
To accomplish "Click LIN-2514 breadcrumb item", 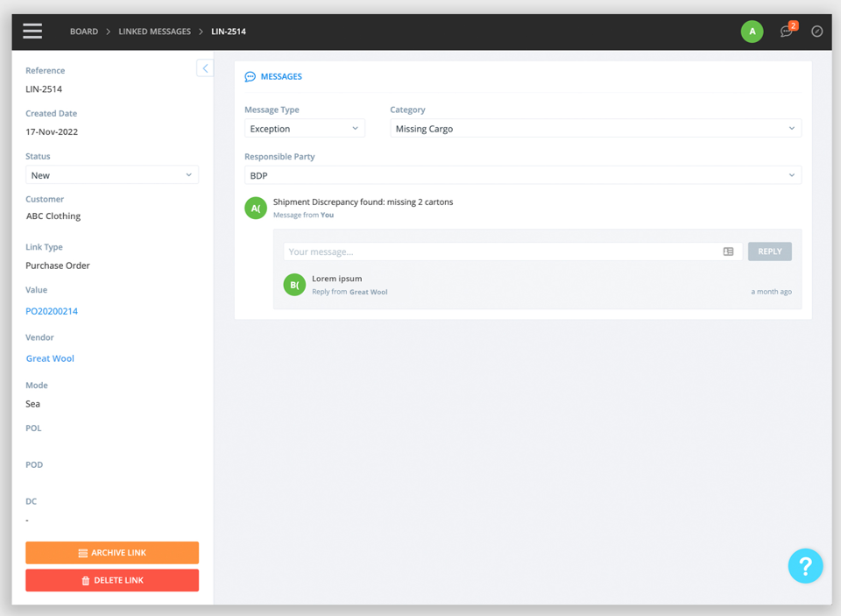I will (229, 32).
